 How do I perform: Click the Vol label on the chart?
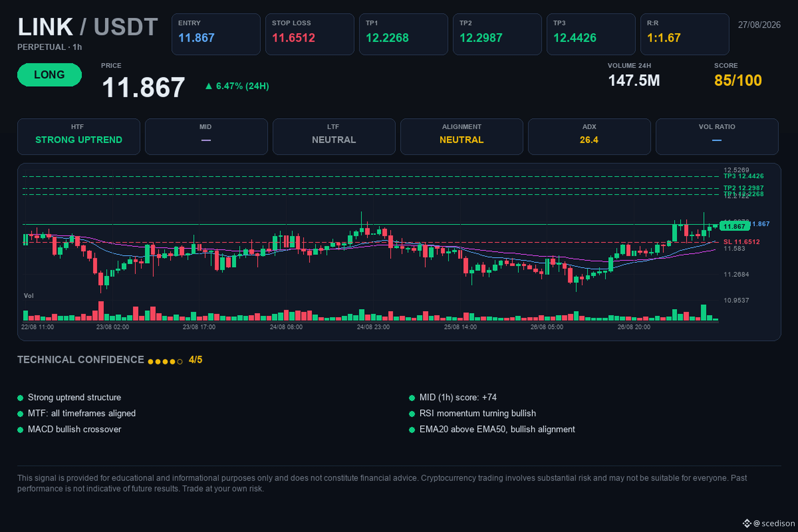[x=29, y=296]
